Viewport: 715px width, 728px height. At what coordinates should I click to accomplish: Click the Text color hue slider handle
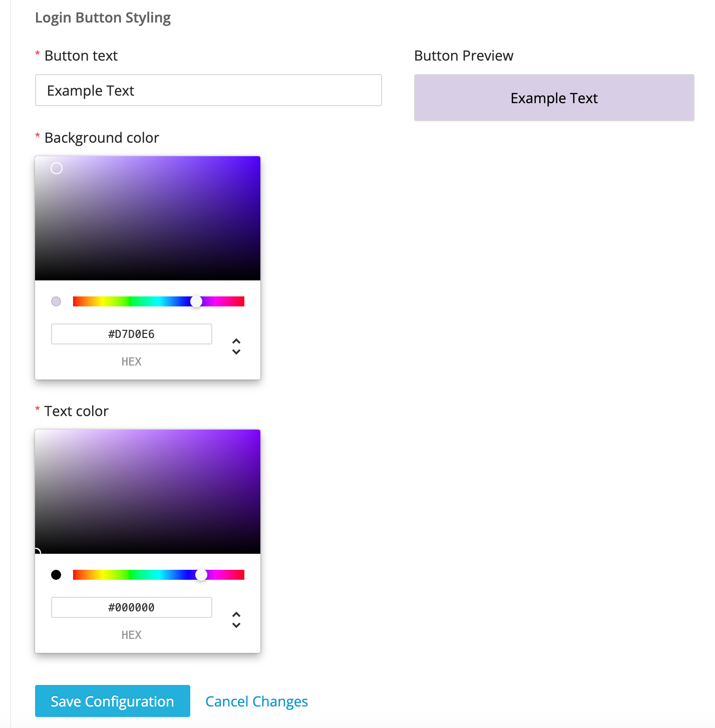point(201,575)
